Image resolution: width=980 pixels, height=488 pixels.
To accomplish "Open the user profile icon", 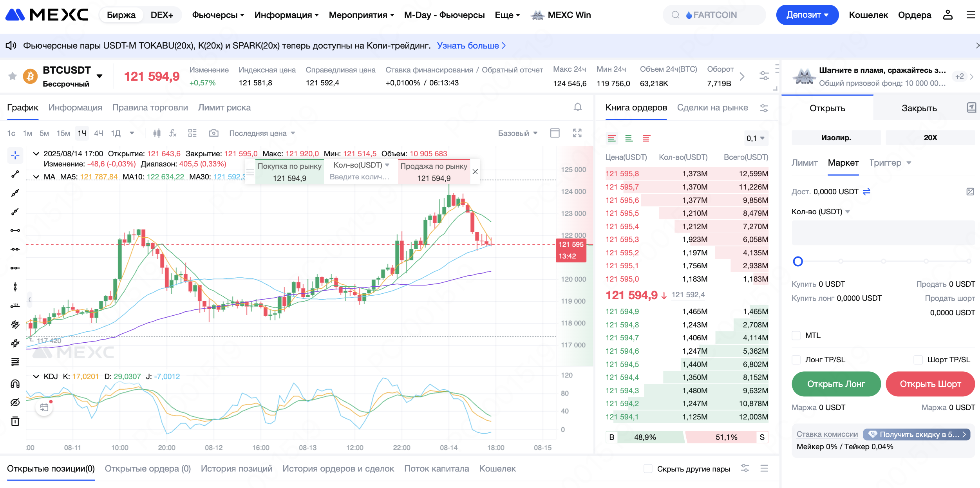I will point(947,15).
